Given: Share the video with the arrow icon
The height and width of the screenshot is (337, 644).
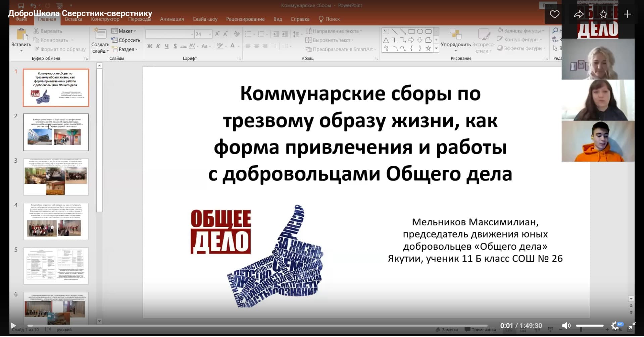Looking at the screenshot, I should (x=579, y=14).
